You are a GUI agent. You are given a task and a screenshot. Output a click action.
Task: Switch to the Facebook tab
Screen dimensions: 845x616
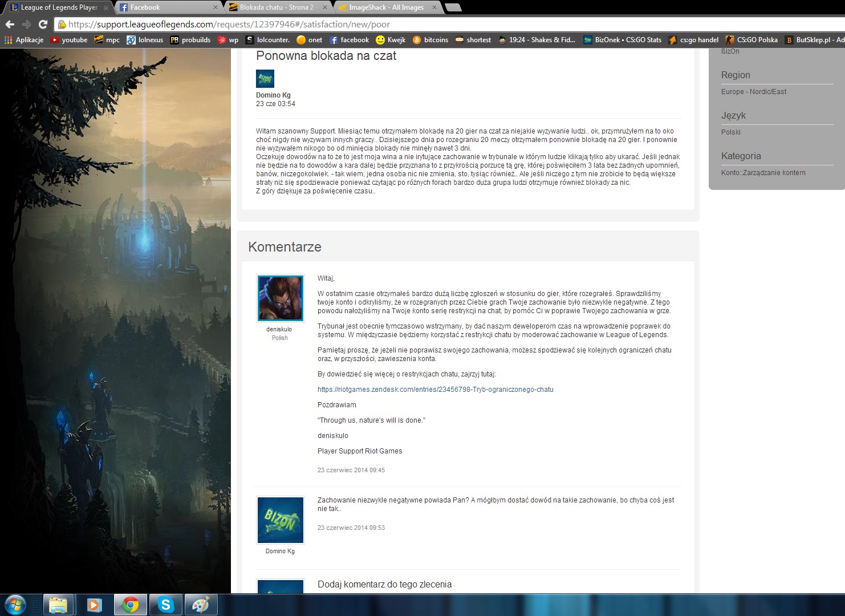(x=169, y=7)
